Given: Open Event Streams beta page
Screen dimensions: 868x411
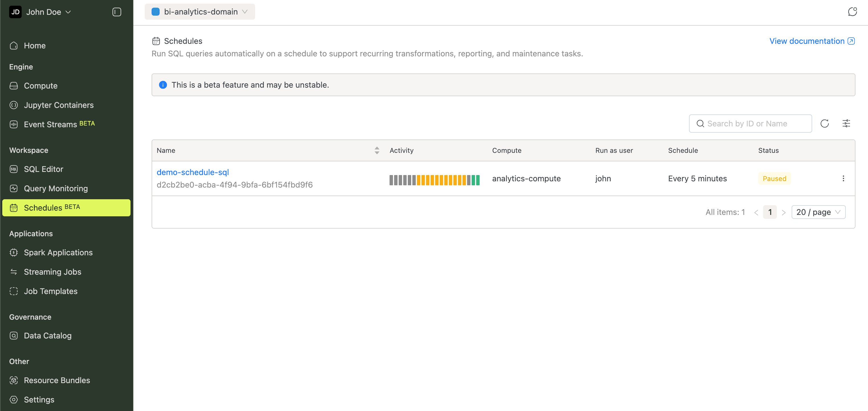Looking at the screenshot, I should (x=50, y=124).
